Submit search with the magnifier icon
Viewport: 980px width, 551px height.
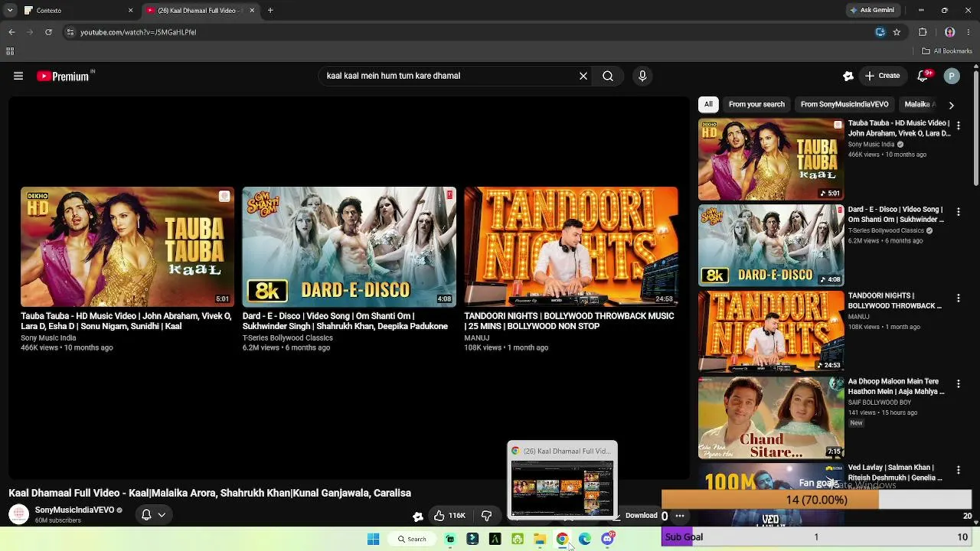click(608, 76)
